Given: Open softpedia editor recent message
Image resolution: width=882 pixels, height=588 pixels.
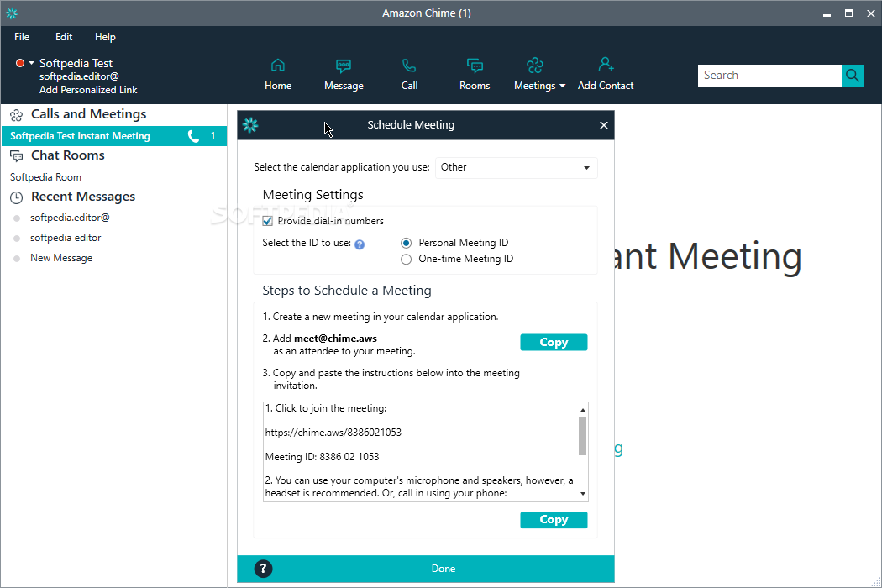Looking at the screenshot, I should point(66,238).
